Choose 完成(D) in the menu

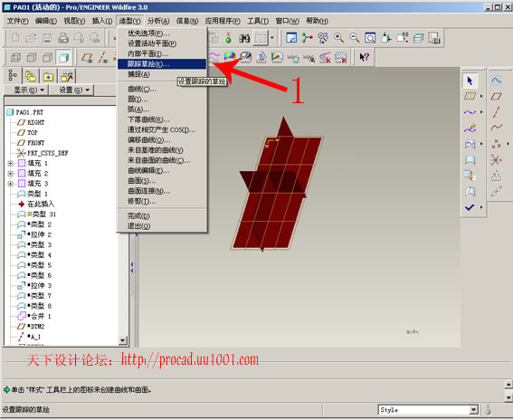[x=162, y=215]
